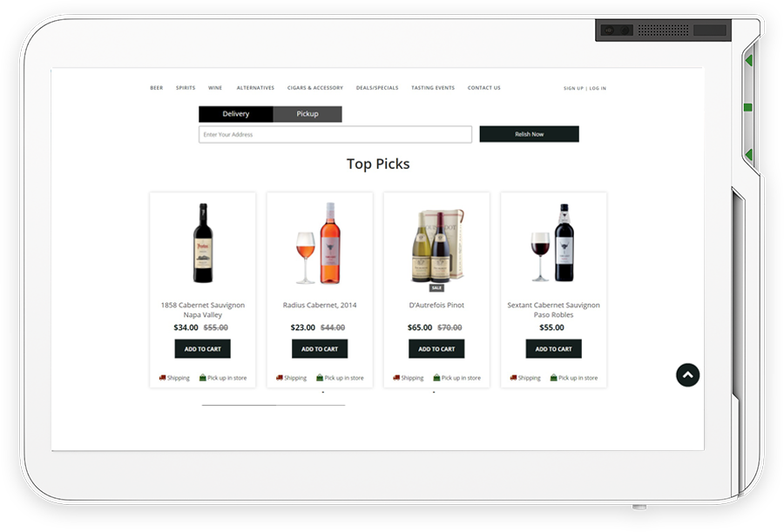The width and height of the screenshot is (784, 532).
Task: Click the carousel progress bar below products
Action: click(274, 405)
